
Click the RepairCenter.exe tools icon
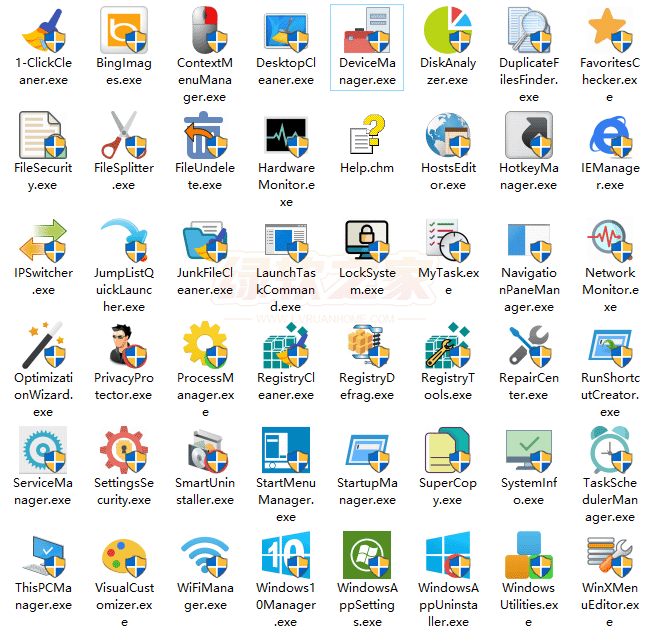coord(528,345)
